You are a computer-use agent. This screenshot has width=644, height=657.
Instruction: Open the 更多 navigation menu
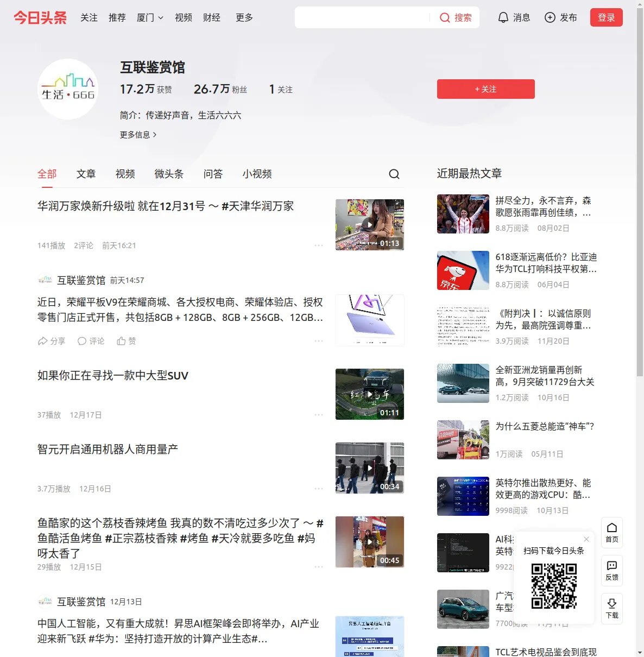(244, 18)
